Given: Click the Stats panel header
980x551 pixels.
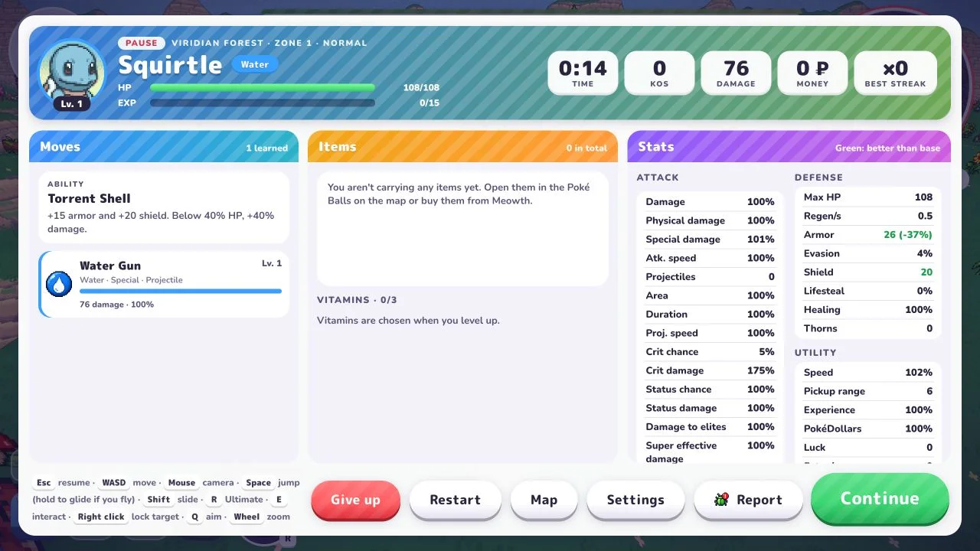Looking at the screenshot, I should tap(789, 147).
